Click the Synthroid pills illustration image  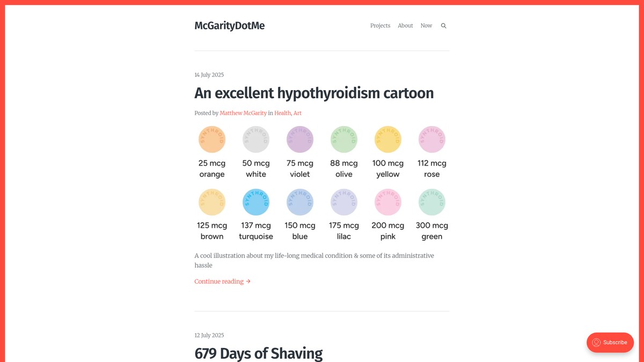tap(322, 183)
